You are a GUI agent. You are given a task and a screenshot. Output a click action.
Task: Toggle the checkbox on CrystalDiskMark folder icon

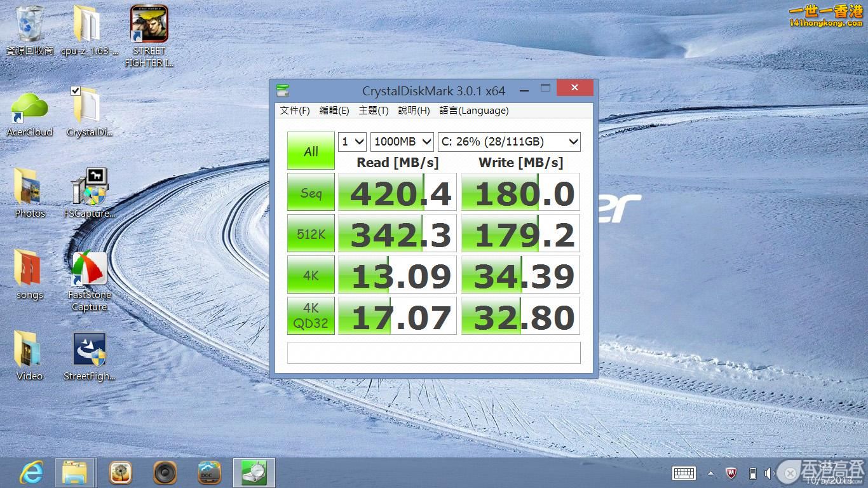tap(76, 91)
